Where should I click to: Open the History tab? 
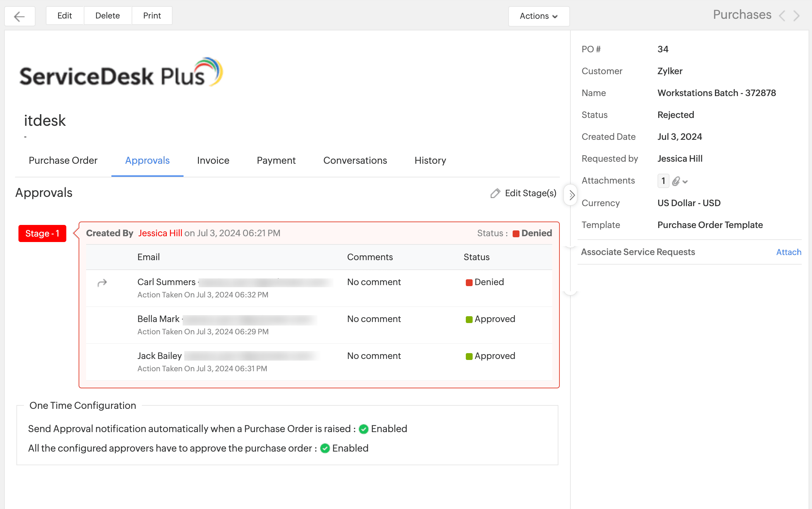pos(430,160)
